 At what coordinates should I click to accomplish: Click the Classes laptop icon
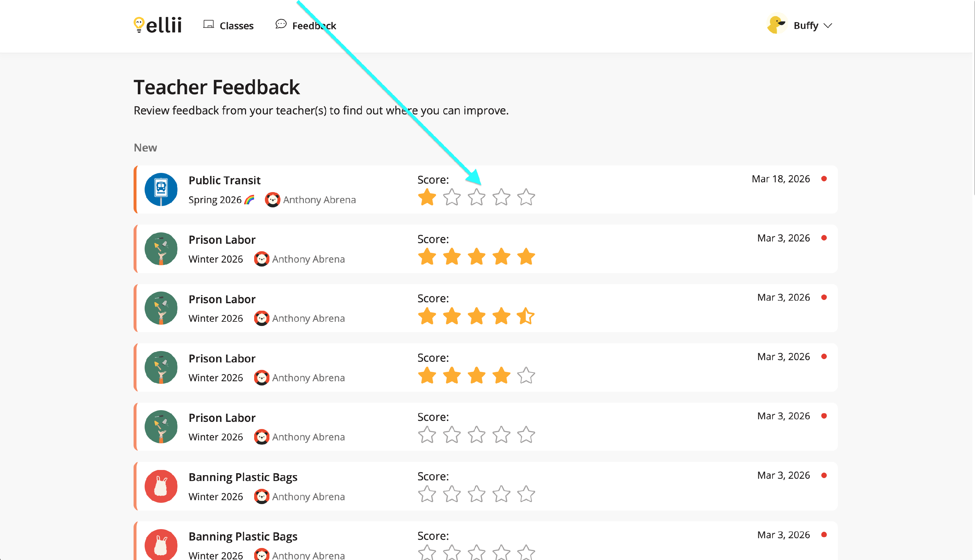click(x=208, y=25)
